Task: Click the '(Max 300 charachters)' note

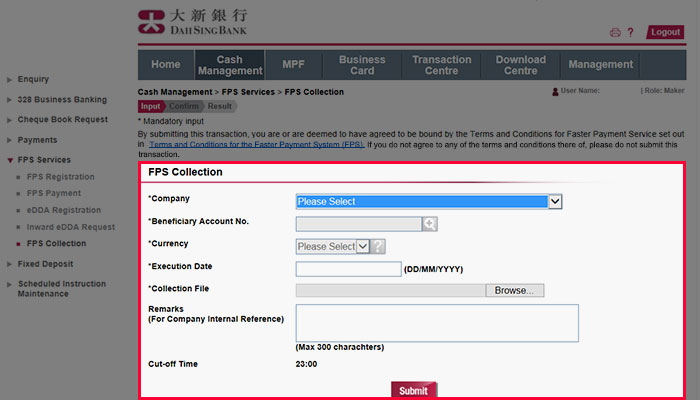Action: (x=340, y=347)
